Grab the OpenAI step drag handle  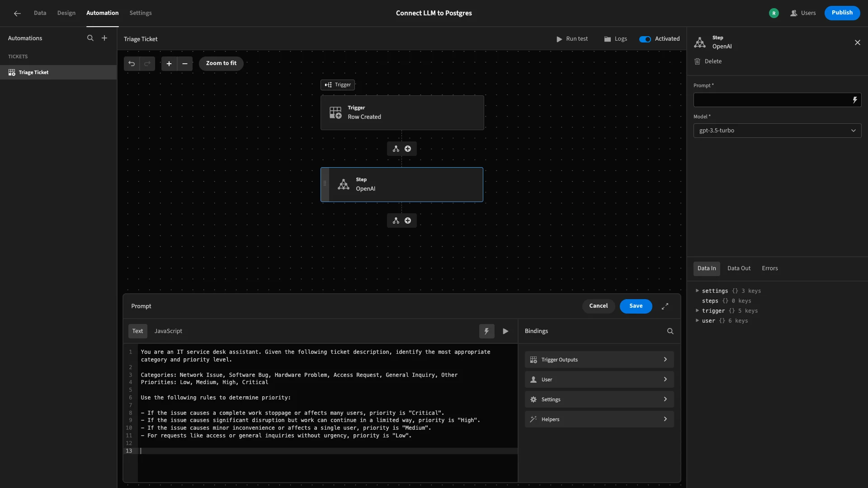[x=325, y=183]
